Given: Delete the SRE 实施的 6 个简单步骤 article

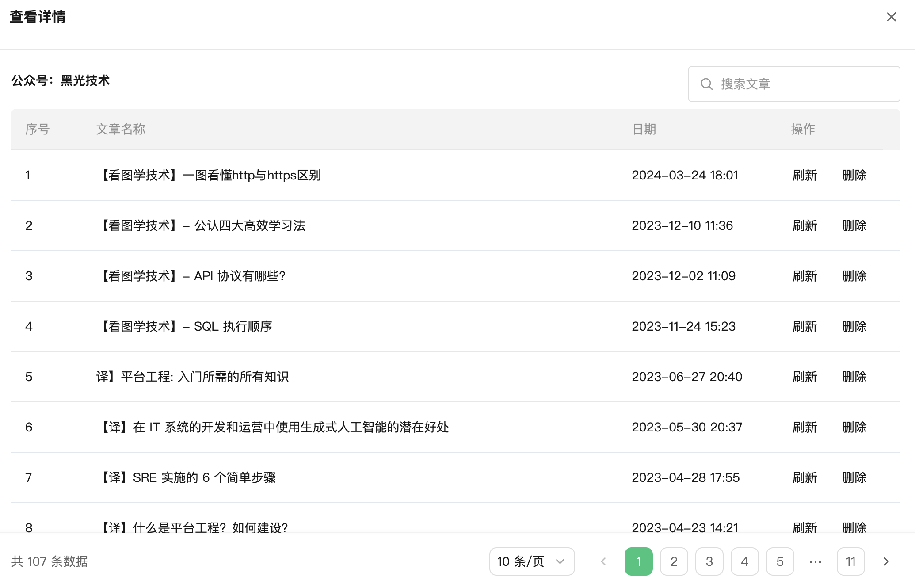Looking at the screenshot, I should [854, 477].
